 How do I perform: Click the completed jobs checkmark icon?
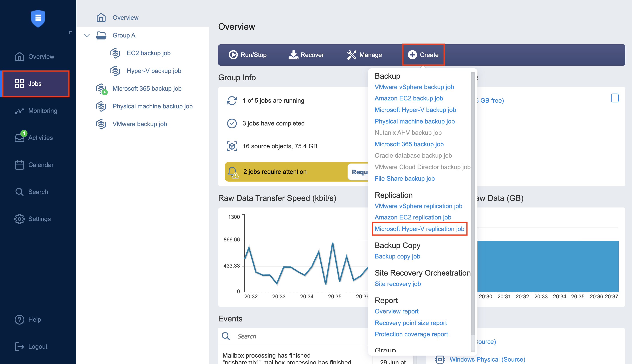tap(232, 123)
